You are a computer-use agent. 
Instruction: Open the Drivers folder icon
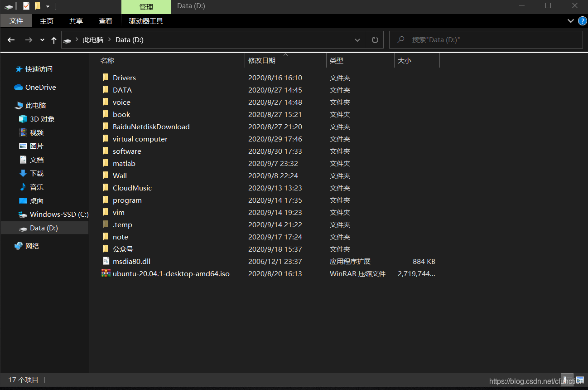click(106, 78)
